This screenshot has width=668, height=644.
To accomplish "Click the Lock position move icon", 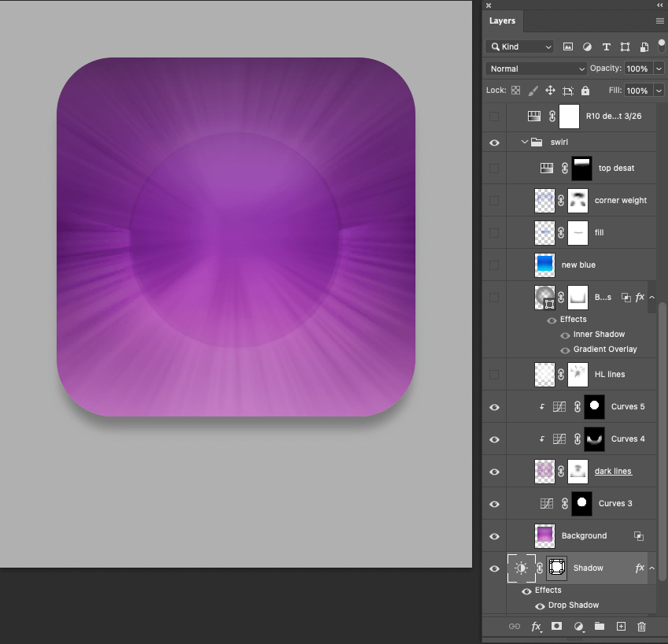I will click(x=550, y=91).
